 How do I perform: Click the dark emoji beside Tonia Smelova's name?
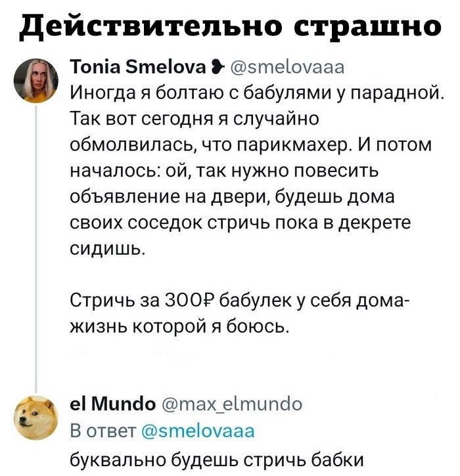218,68
